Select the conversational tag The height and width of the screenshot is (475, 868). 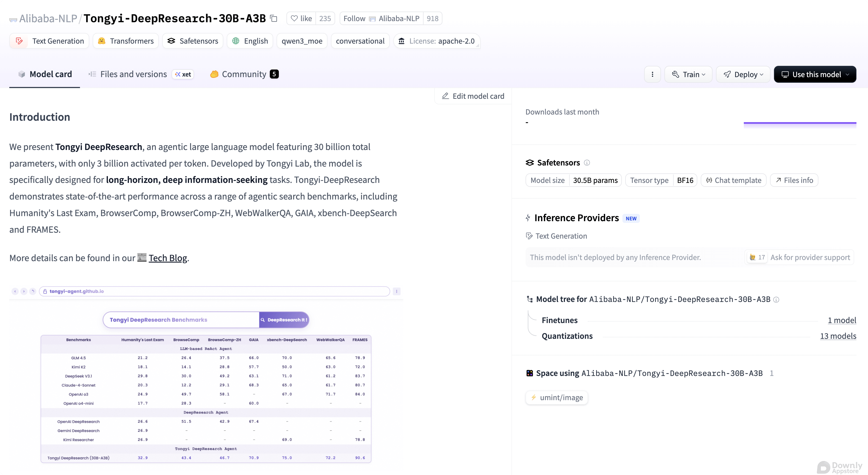[x=360, y=41]
